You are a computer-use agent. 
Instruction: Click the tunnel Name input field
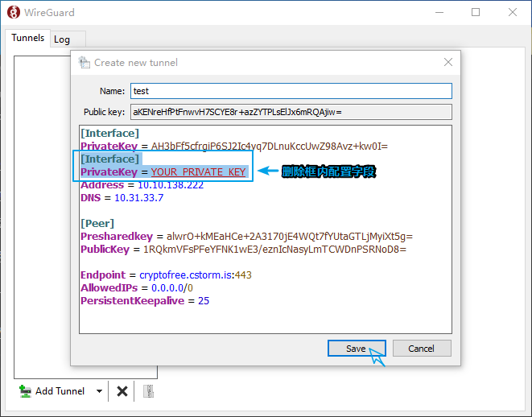pos(291,91)
